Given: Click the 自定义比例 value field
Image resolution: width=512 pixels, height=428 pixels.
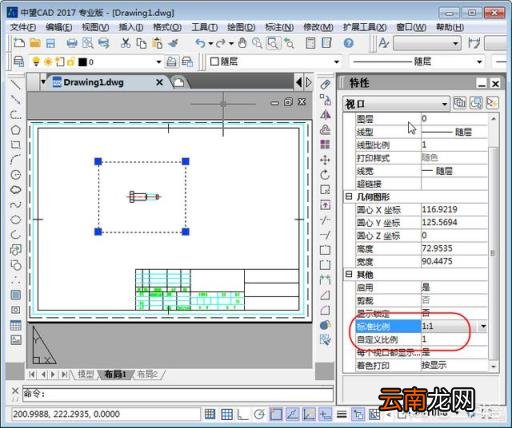Looking at the screenshot, I should [x=454, y=339].
